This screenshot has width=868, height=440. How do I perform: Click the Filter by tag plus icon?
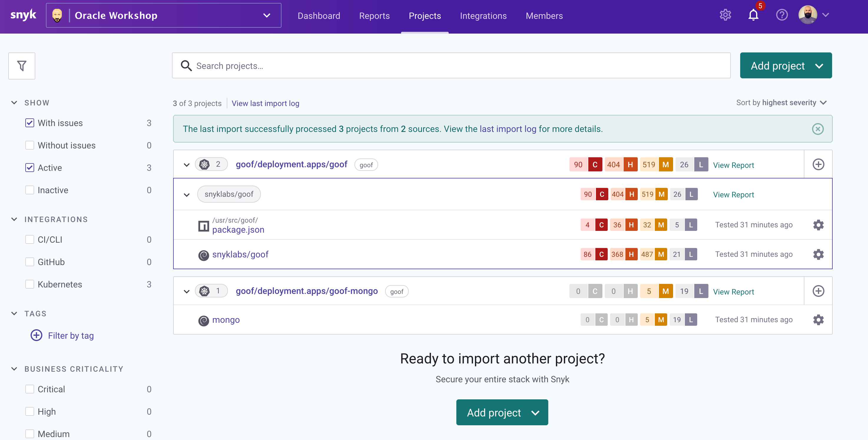pyautogui.click(x=37, y=335)
